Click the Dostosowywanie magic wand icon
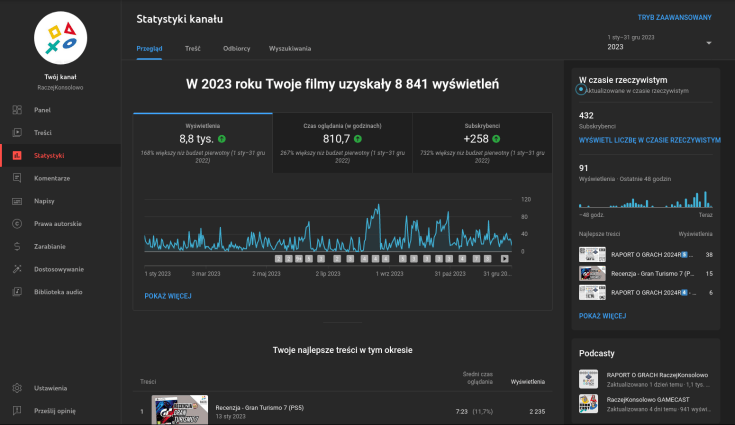 [17, 269]
